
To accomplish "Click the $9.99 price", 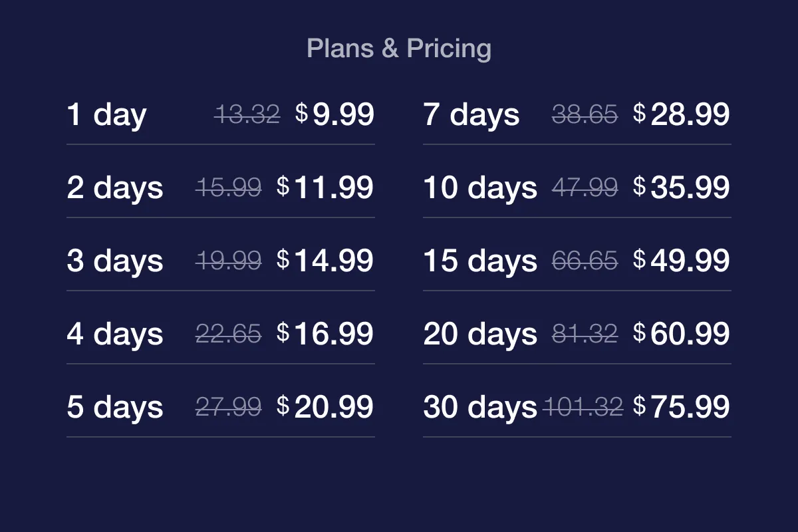I will pos(335,115).
